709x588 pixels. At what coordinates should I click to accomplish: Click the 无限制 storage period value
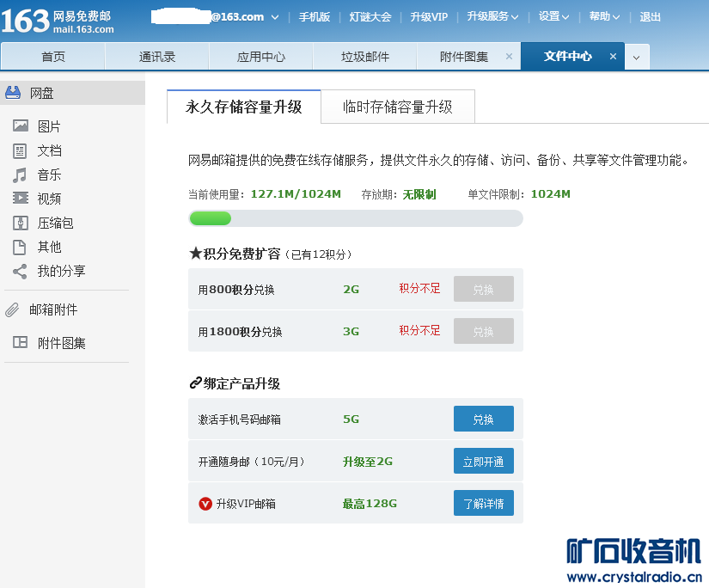click(419, 194)
